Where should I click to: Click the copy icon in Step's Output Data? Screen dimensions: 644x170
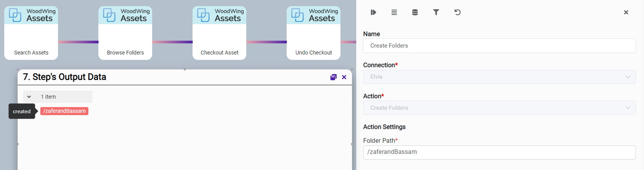click(333, 77)
